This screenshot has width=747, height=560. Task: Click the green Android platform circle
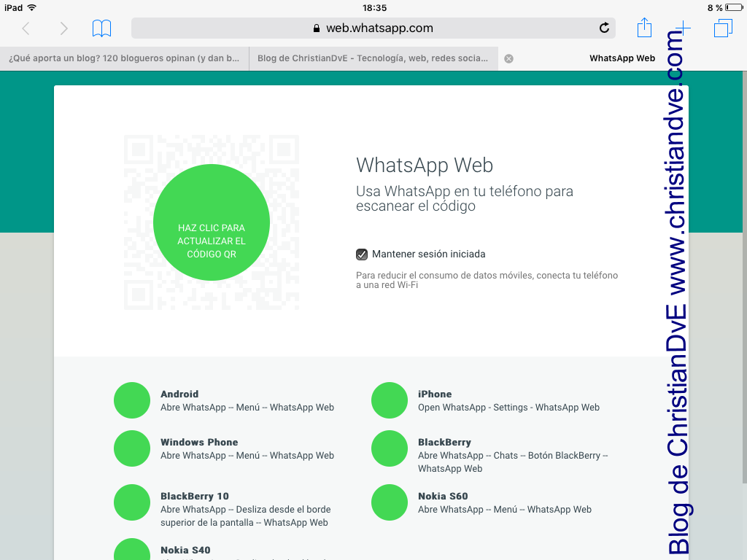pyautogui.click(x=132, y=400)
